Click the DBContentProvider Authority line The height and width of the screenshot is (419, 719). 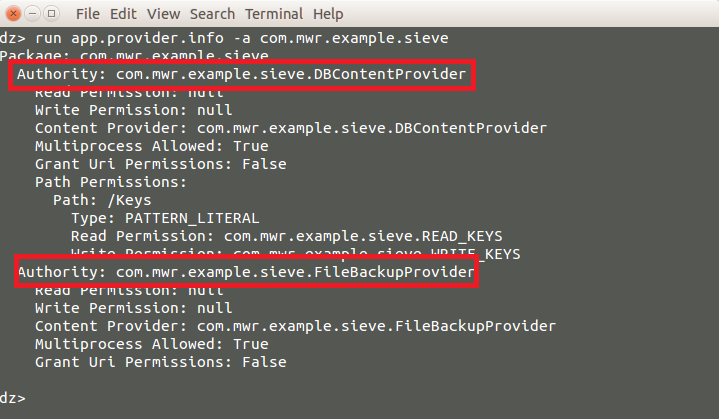click(241, 74)
